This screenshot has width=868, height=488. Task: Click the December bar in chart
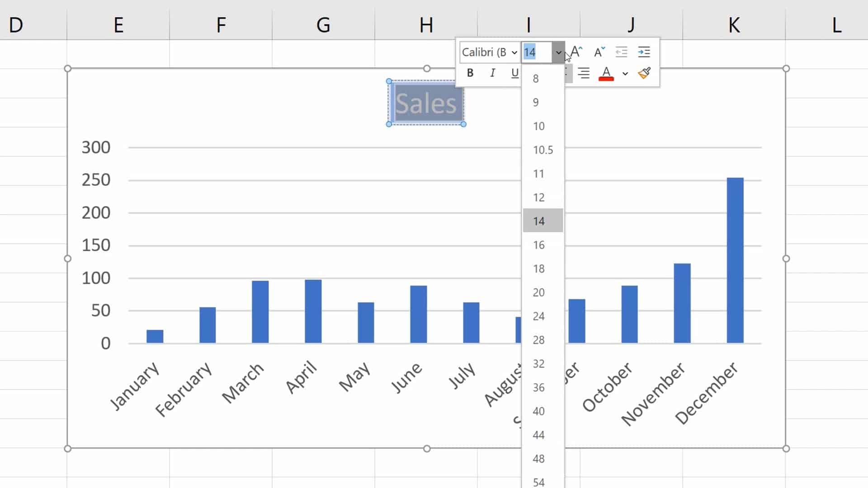tap(735, 260)
